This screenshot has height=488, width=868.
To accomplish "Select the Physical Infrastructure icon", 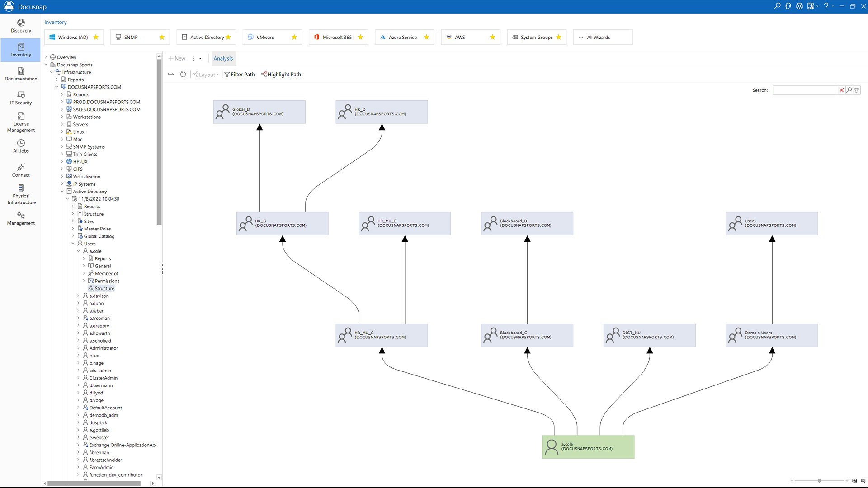I will [21, 194].
